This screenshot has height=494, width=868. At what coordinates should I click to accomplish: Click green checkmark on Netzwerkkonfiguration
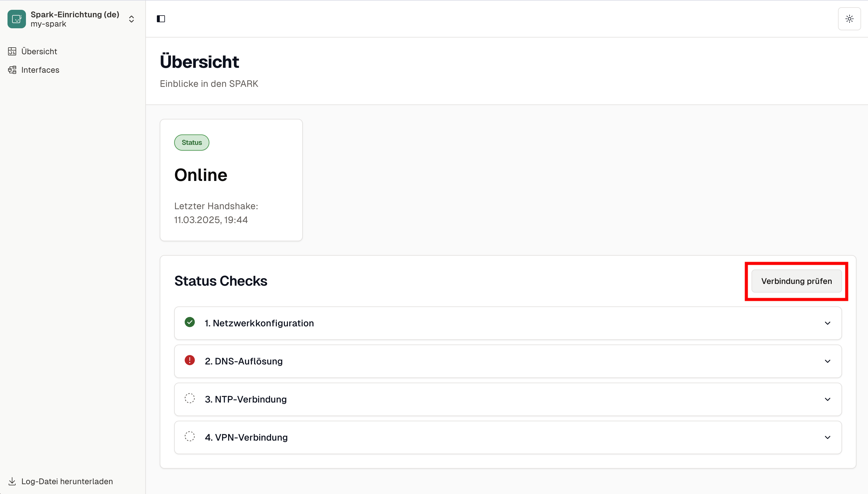[189, 322]
